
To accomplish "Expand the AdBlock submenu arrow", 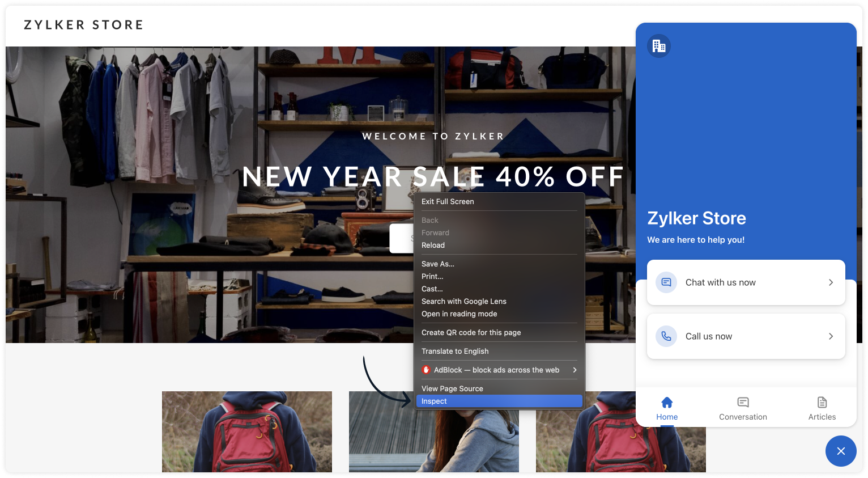I will click(575, 370).
